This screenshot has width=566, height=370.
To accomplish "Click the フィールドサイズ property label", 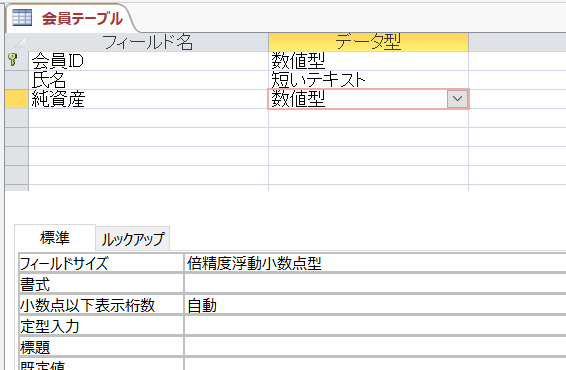I will pyautogui.click(x=101, y=263).
